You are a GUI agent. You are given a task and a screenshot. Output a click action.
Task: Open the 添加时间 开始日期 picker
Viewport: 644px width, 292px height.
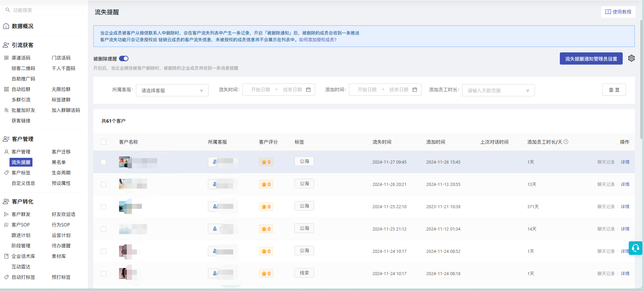(367, 90)
